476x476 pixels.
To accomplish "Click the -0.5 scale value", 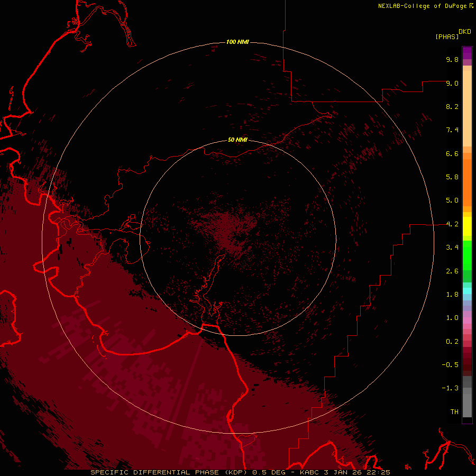I will point(450,365).
